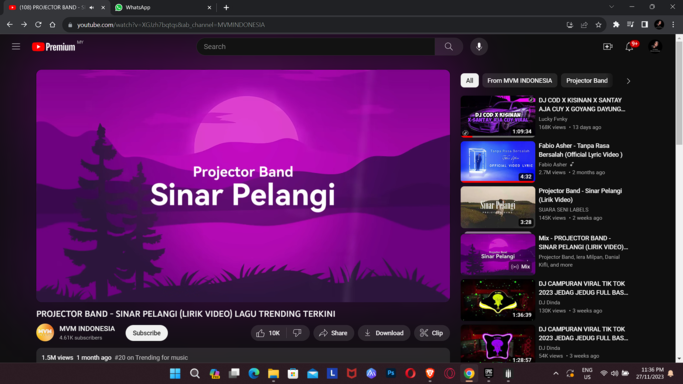
Task: Open the notifications bell
Action: click(630, 47)
